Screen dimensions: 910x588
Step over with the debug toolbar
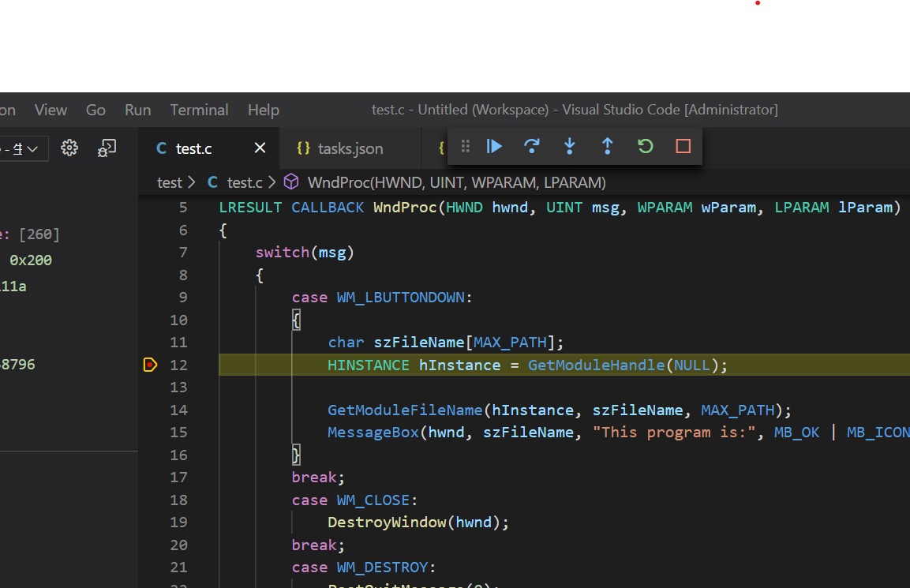click(532, 146)
